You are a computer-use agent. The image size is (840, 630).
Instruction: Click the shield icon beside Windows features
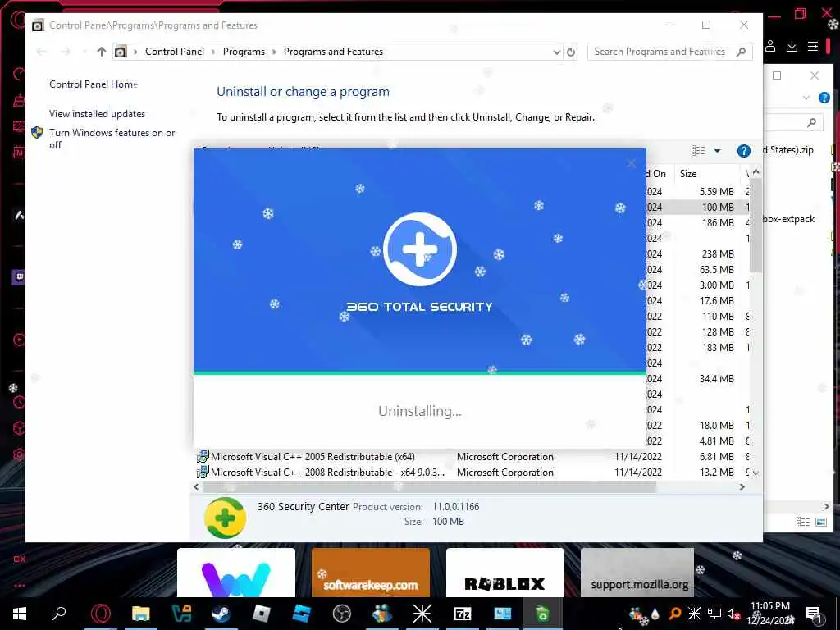(x=37, y=132)
